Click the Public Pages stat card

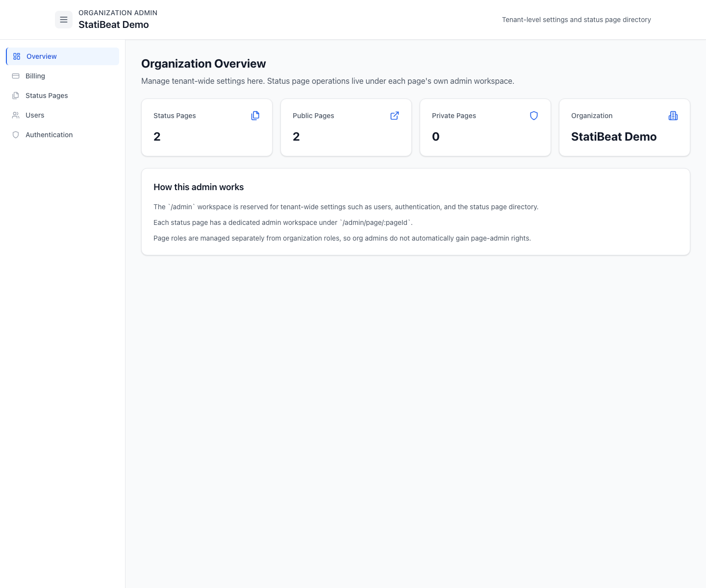(346, 127)
